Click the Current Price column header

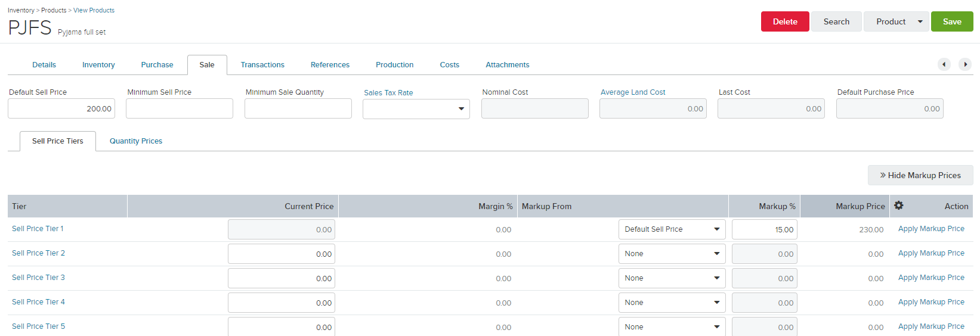point(233,206)
